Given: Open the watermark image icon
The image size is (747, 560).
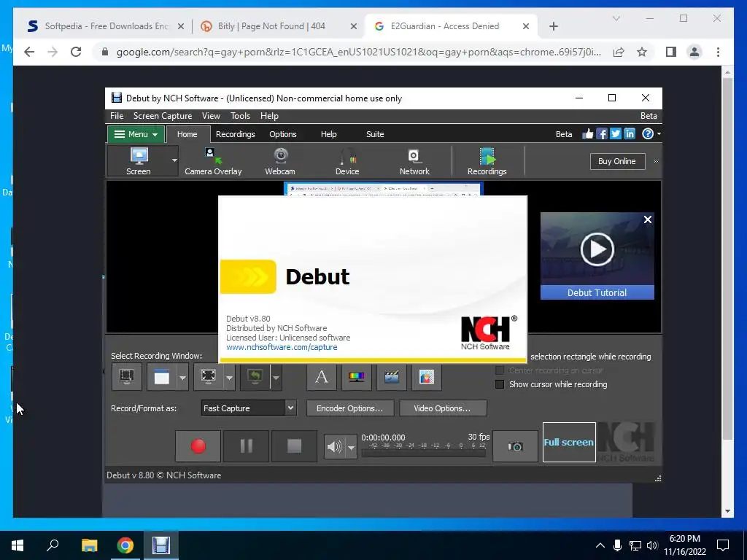Looking at the screenshot, I should (426, 377).
